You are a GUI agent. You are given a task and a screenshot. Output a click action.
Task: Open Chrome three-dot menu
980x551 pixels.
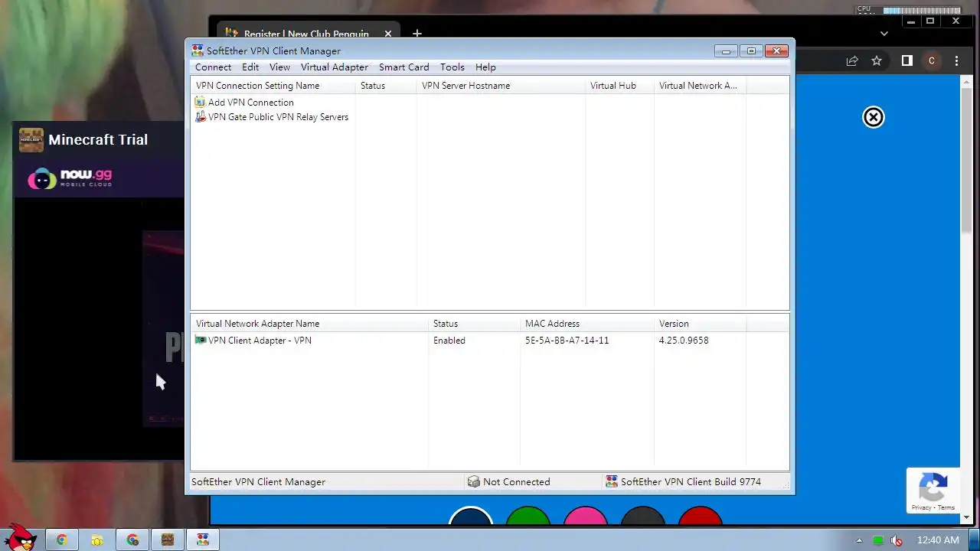coord(956,60)
